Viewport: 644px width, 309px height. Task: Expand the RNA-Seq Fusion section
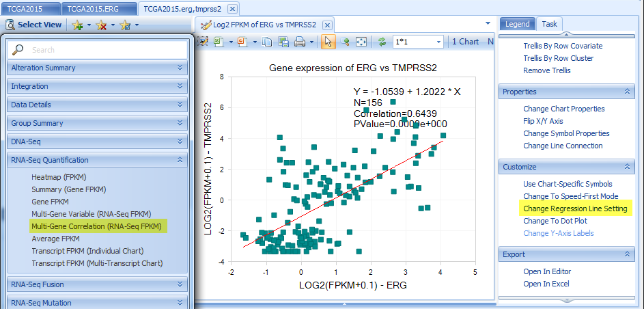click(180, 284)
